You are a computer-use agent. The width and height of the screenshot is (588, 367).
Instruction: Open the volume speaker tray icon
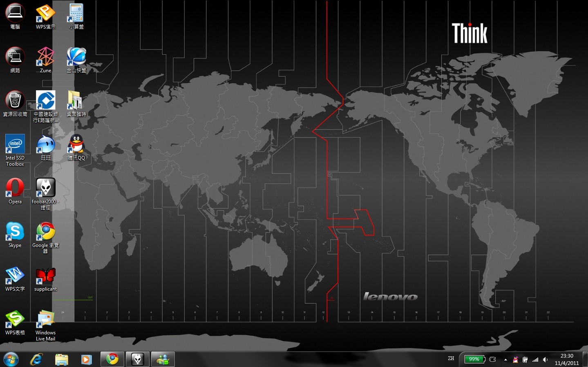[545, 360]
